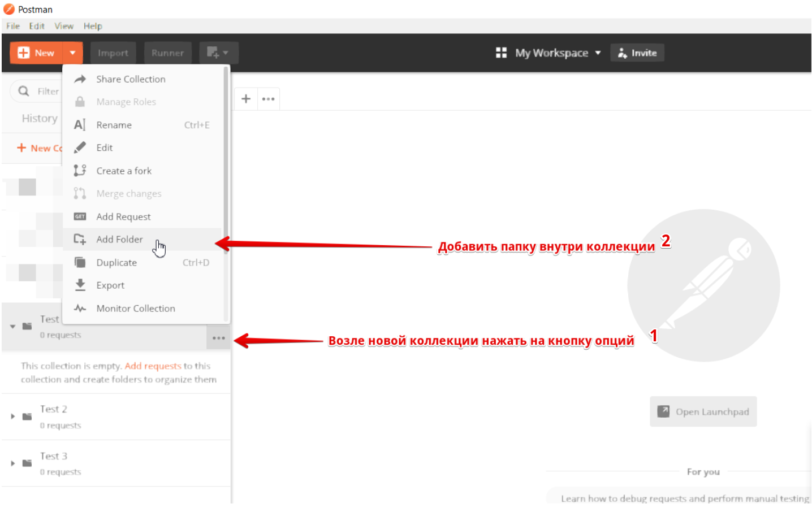Click the Share Collection arrow icon

click(80, 79)
